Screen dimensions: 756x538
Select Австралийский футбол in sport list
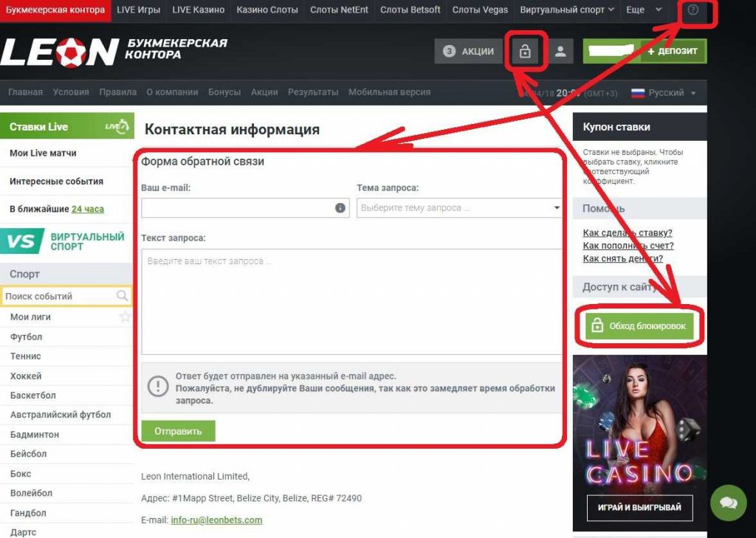point(61,415)
